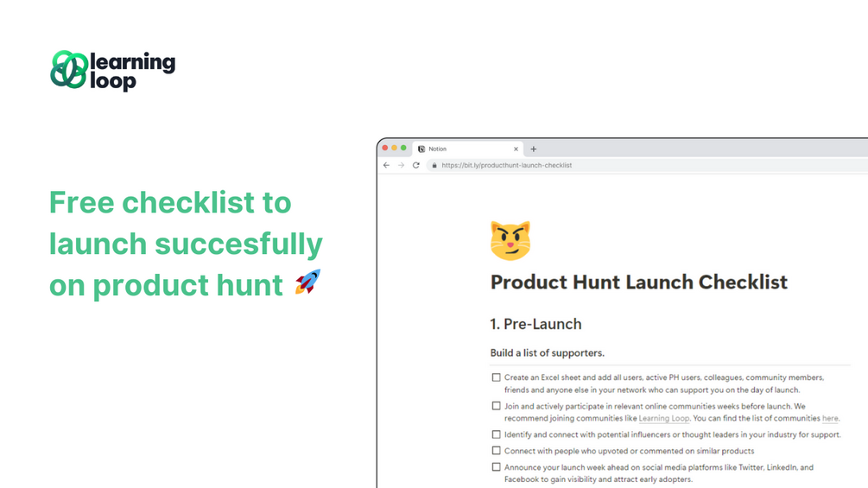Click the green macOS fullscreen window dot
Image resolution: width=868 pixels, height=488 pixels.
[x=403, y=148]
